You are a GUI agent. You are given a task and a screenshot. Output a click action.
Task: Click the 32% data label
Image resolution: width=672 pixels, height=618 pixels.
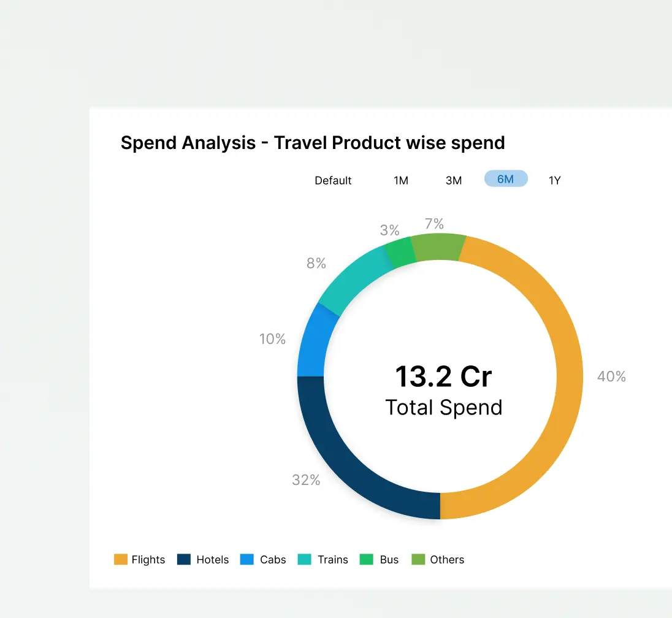click(x=306, y=480)
